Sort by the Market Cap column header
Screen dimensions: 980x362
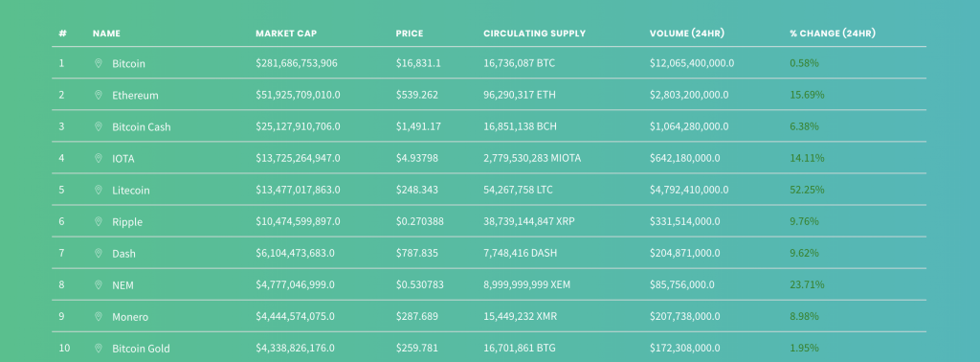click(286, 34)
